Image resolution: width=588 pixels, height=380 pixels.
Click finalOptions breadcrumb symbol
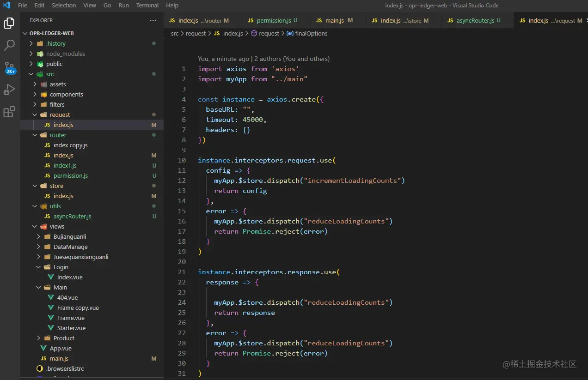(311, 33)
